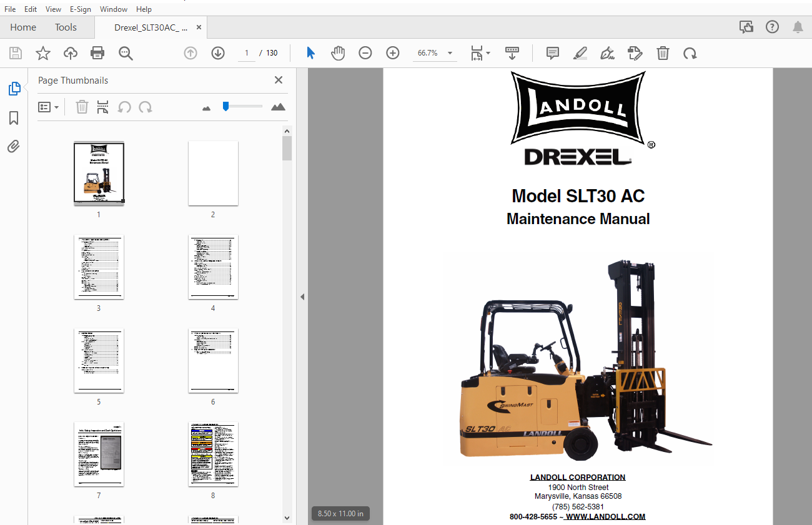Rotate thumbnail clockwise in panel

pos(146,107)
